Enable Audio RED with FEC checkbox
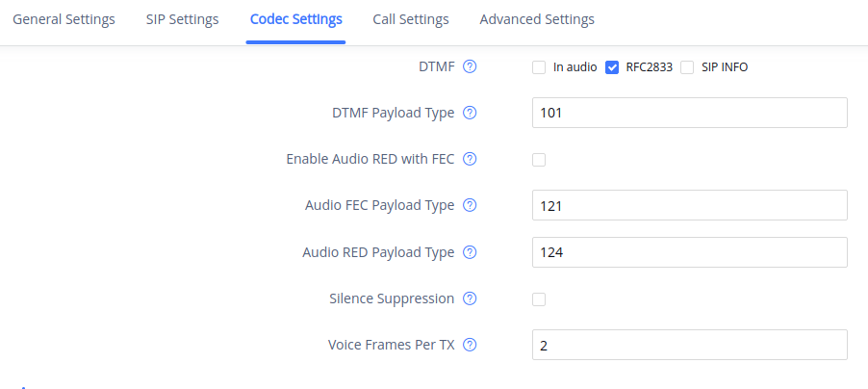 tap(539, 160)
